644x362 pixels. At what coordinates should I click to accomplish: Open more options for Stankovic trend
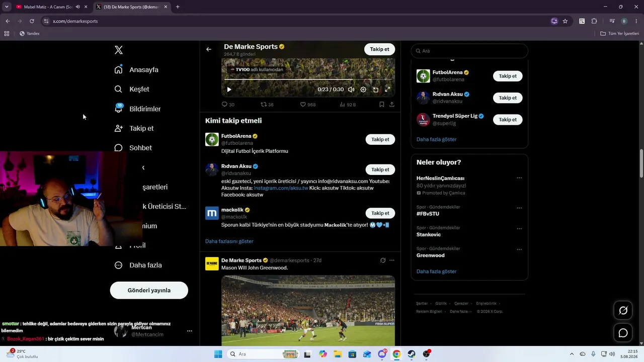point(519,228)
